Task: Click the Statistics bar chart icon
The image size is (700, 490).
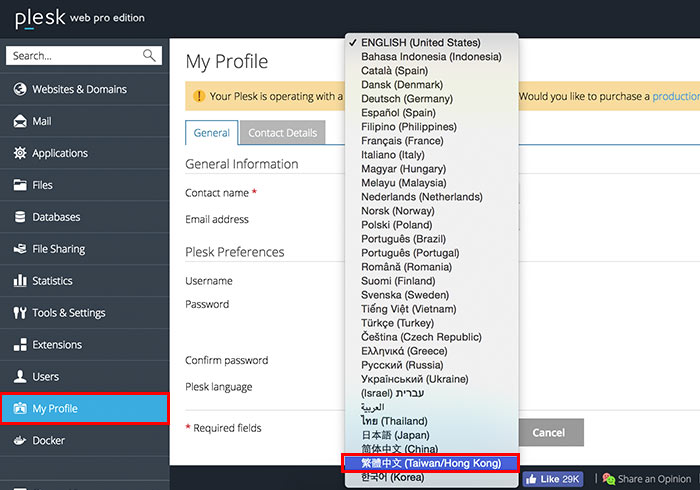Action: [x=20, y=280]
